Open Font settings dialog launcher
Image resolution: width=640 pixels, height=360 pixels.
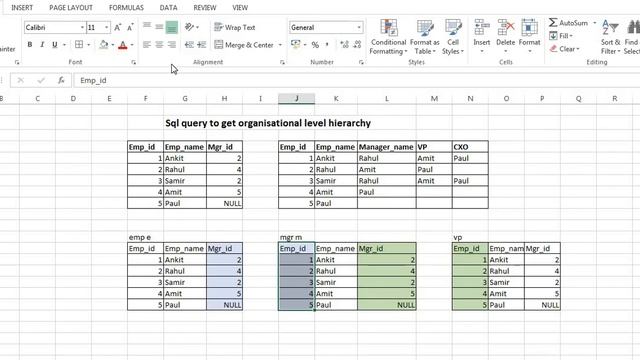(133, 62)
